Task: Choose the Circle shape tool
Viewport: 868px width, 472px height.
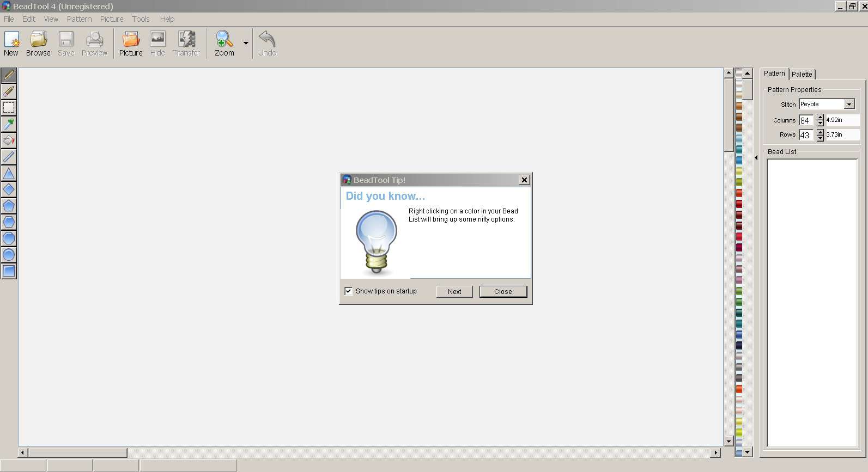Action: tap(9, 255)
